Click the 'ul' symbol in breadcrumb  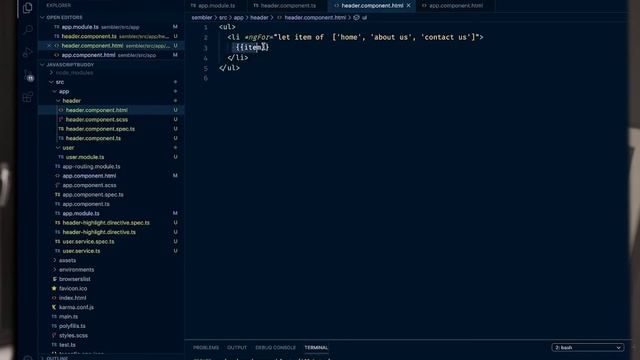coord(364,18)
